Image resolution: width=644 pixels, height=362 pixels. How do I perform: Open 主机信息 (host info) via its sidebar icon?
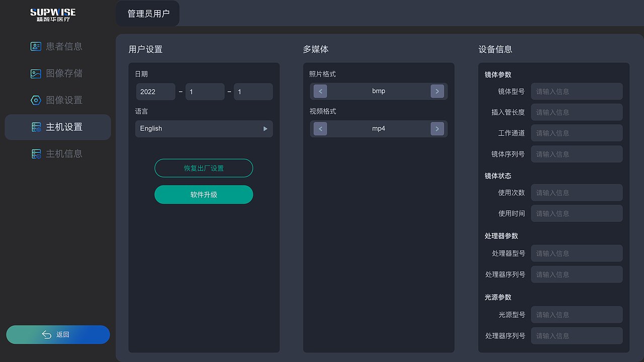[36, 154]
